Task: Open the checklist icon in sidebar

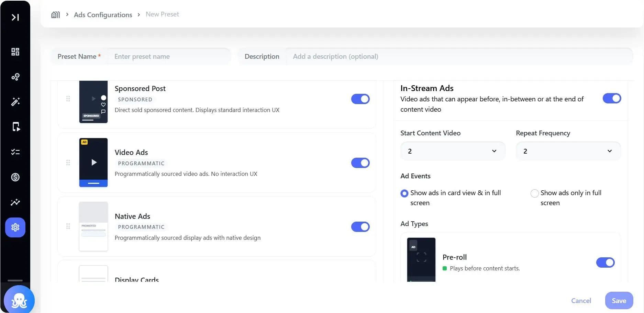Action: coord(15,152)
